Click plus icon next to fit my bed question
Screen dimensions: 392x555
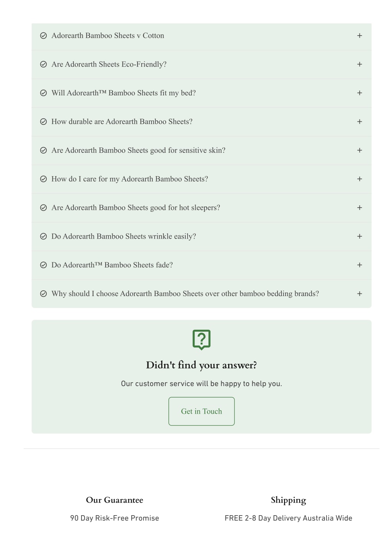tap(359, 93)
